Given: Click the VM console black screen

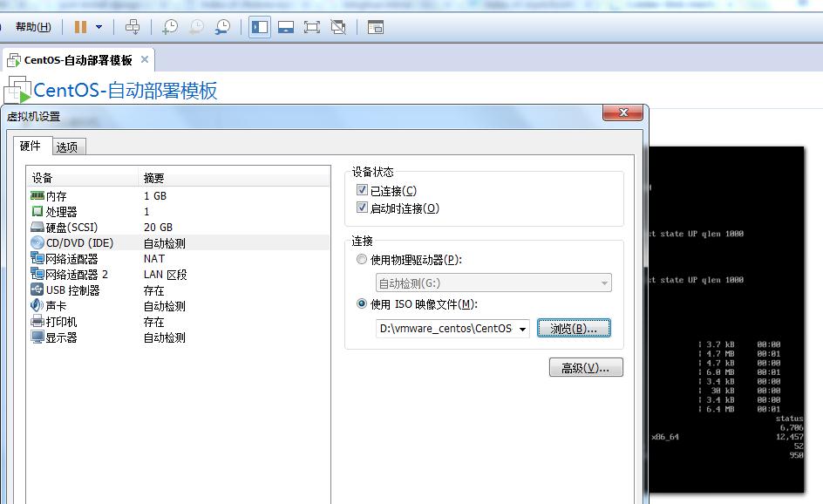Looking at the screenshot, I should [727, 319].
